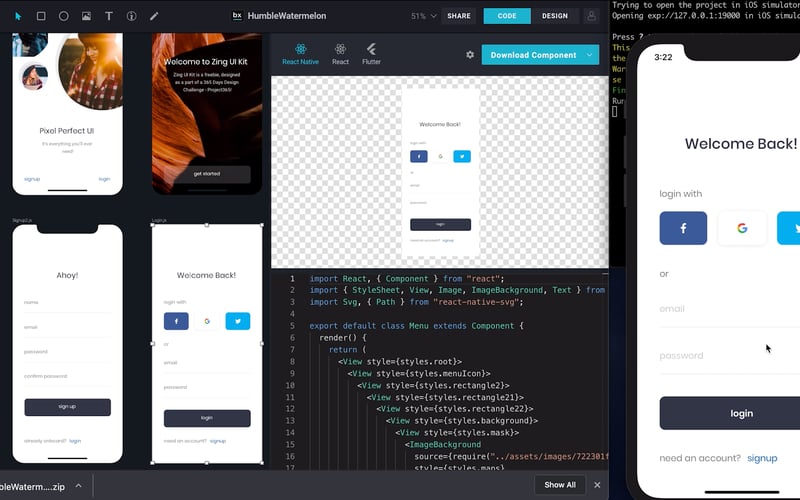Image resolution: width=800 pixels, height=500 pixels.
Task: Click code line 1 import React
Action: 407,279
